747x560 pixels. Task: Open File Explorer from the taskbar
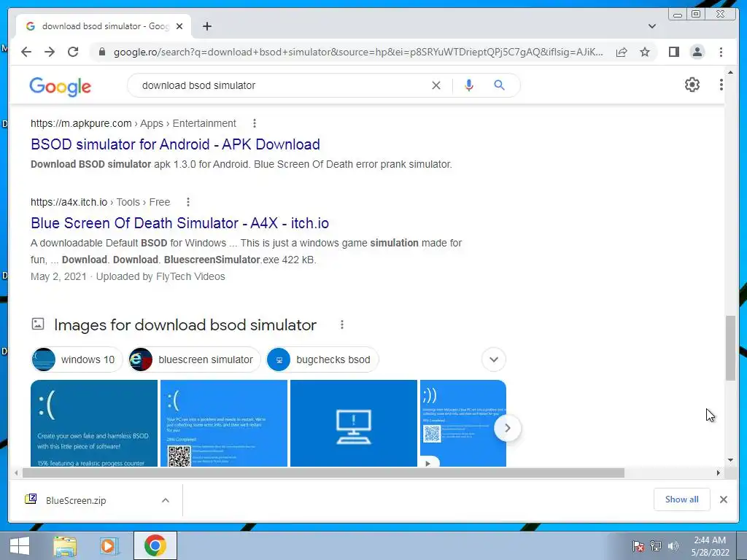coord(65,545)
